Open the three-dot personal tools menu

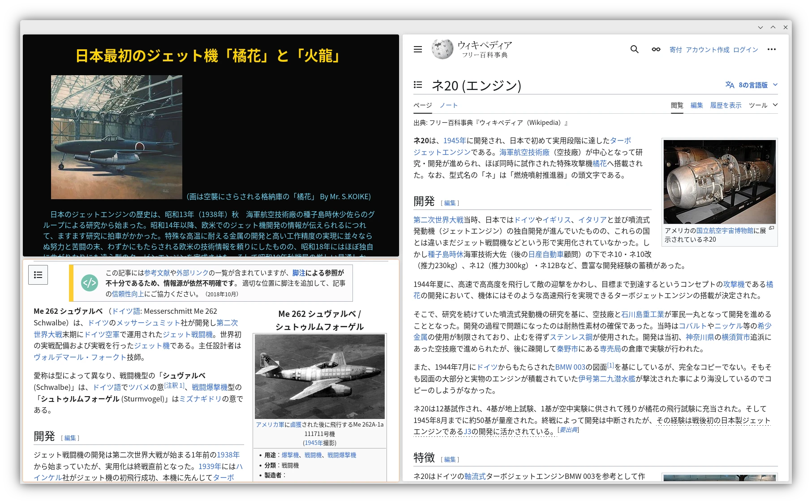click(771, 49)
